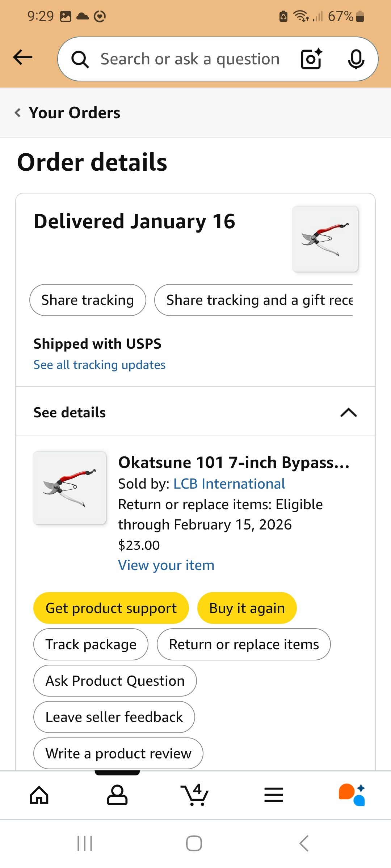The height and width of the screenshot is (868, 391).
Task: Open the shopping cart icon
Action: (195, 795)
